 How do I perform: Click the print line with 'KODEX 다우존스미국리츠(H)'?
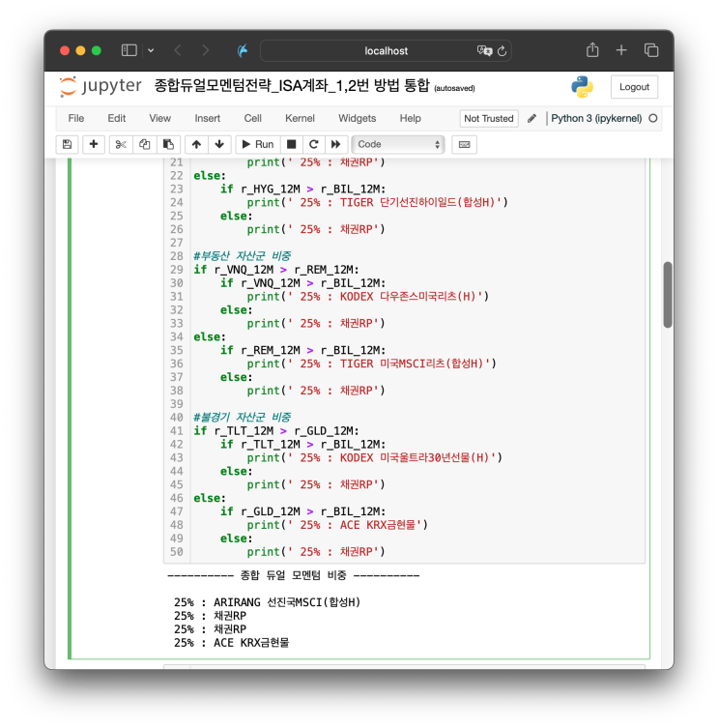coord(367,296)
